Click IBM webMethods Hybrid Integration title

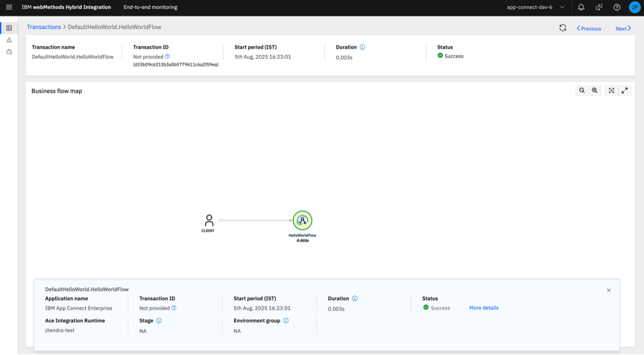coord(66,7)
